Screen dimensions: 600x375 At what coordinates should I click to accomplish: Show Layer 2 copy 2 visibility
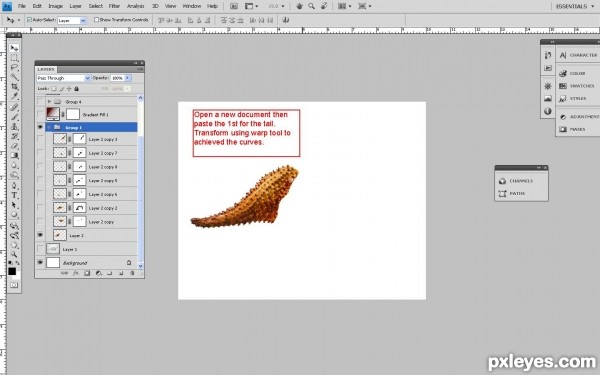(40, 208)
